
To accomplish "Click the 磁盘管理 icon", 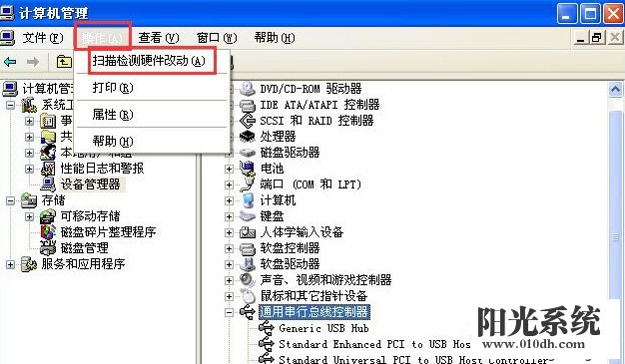I will 48,248.
